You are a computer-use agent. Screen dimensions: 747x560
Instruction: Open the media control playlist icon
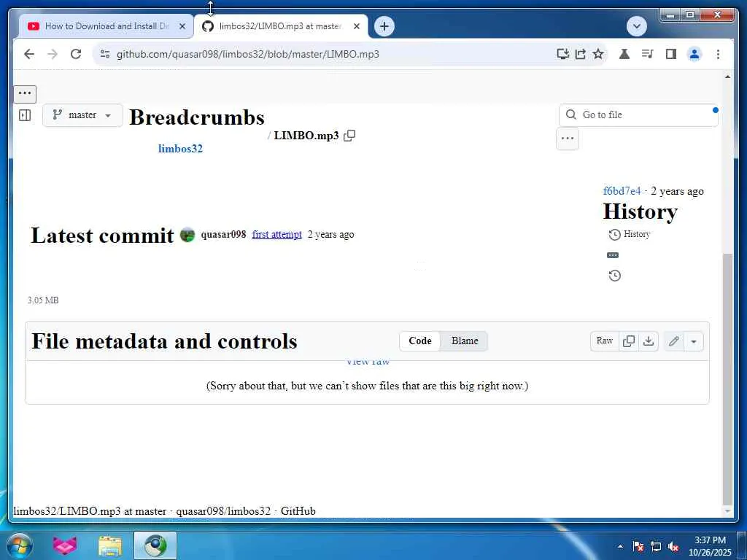click(x=648, y=54)
